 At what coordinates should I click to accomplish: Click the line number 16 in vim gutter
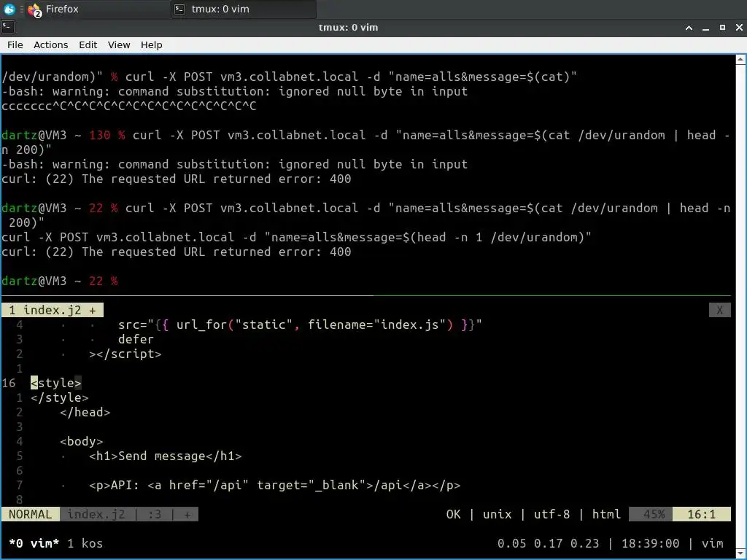click(9, 383)
